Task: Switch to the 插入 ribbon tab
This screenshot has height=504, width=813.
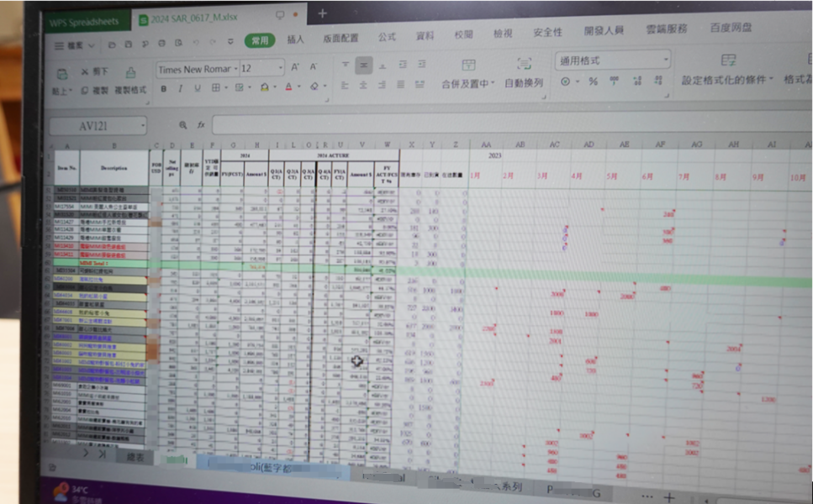Action: click(x=296, y=39)
